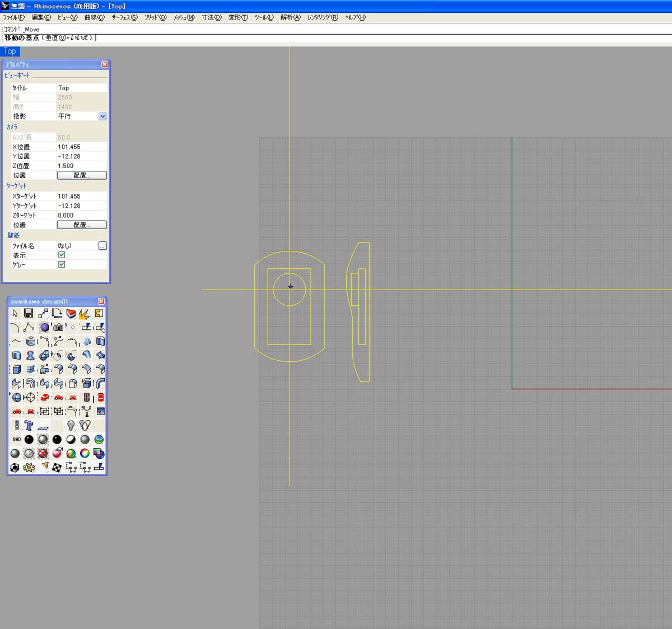Toggle the グレー wallpaper checkbox

tap(62, 264)
